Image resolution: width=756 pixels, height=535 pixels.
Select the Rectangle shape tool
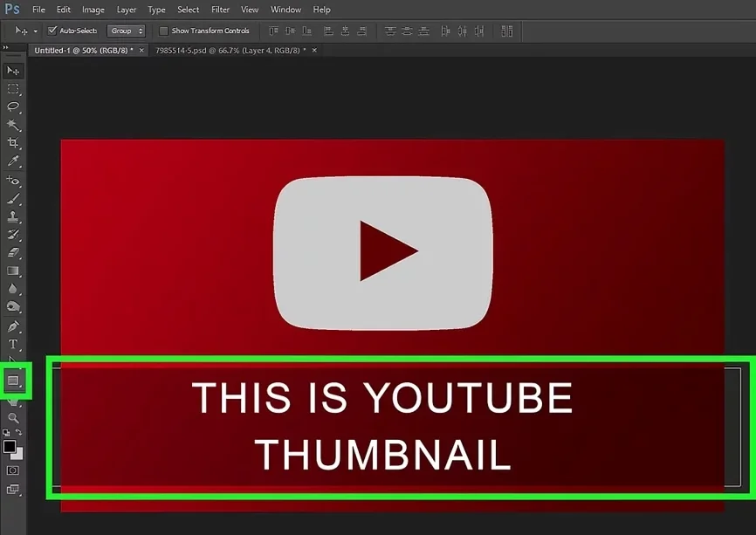[13, 381]
